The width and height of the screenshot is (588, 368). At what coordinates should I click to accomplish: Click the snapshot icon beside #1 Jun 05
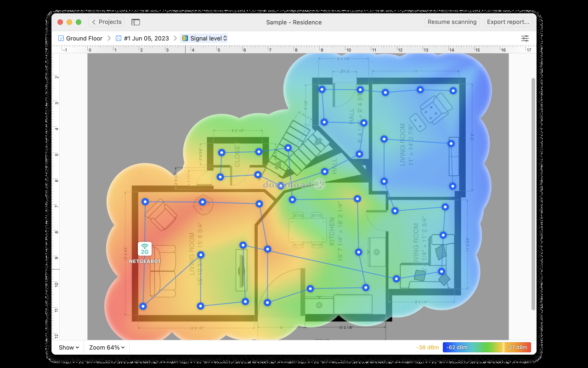(x=119, y=38)
